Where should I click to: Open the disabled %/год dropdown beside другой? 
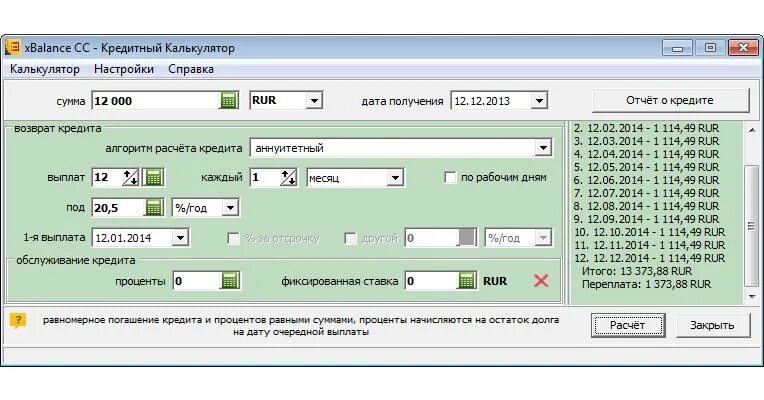[x=543, y=238]
